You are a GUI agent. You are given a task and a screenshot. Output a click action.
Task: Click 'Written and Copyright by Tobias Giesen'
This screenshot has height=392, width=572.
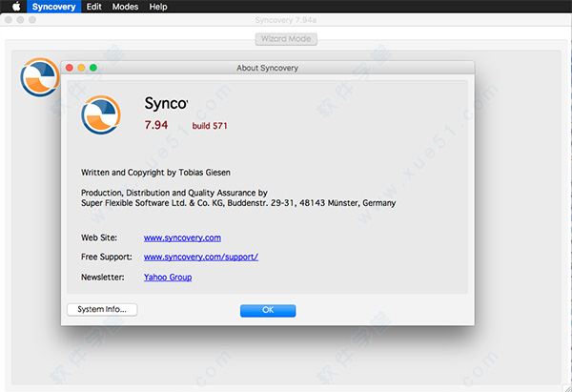coord(155,173)
